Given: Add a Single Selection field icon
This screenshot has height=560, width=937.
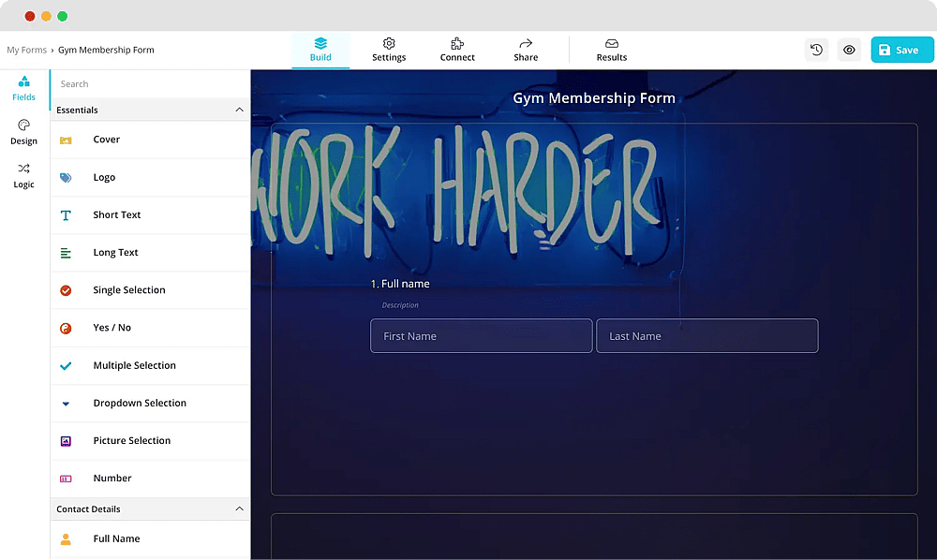Looking at the screenshot, I should pyautogui.click(x=66, y=290).
